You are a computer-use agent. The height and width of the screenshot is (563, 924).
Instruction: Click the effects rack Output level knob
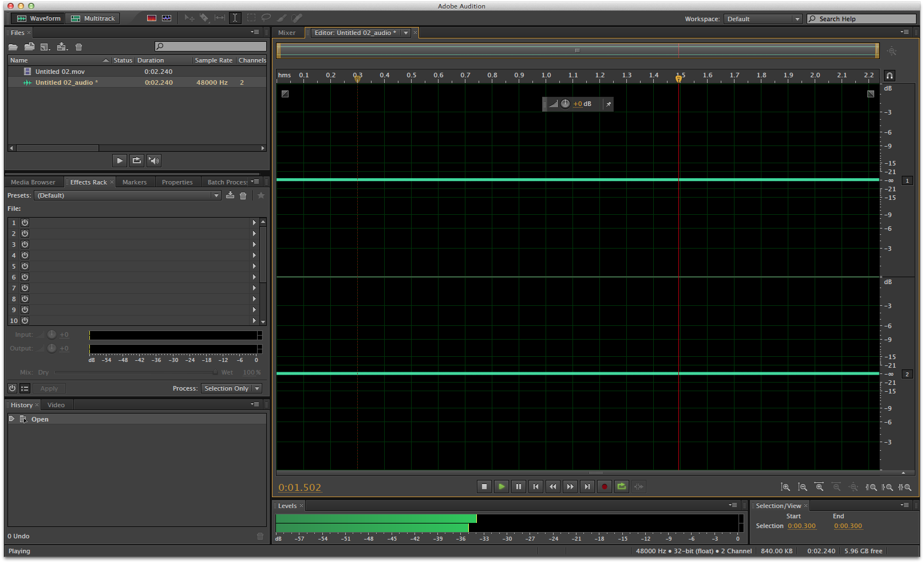(x=52, y=348)
